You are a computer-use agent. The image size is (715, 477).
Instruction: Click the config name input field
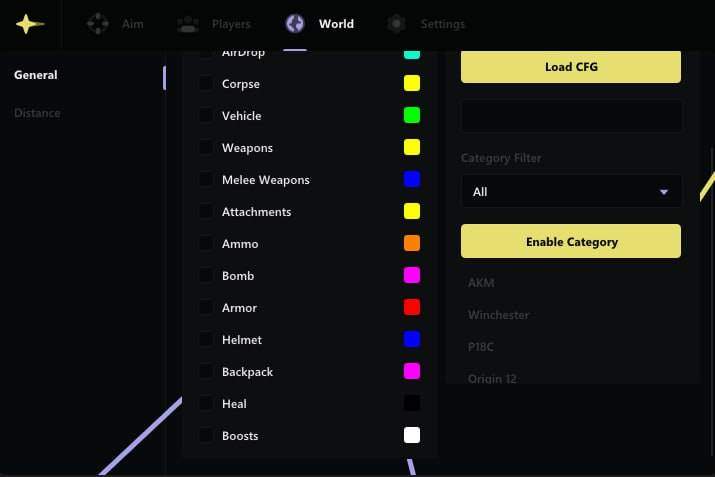pyautogui.click(x=571, y=116)
